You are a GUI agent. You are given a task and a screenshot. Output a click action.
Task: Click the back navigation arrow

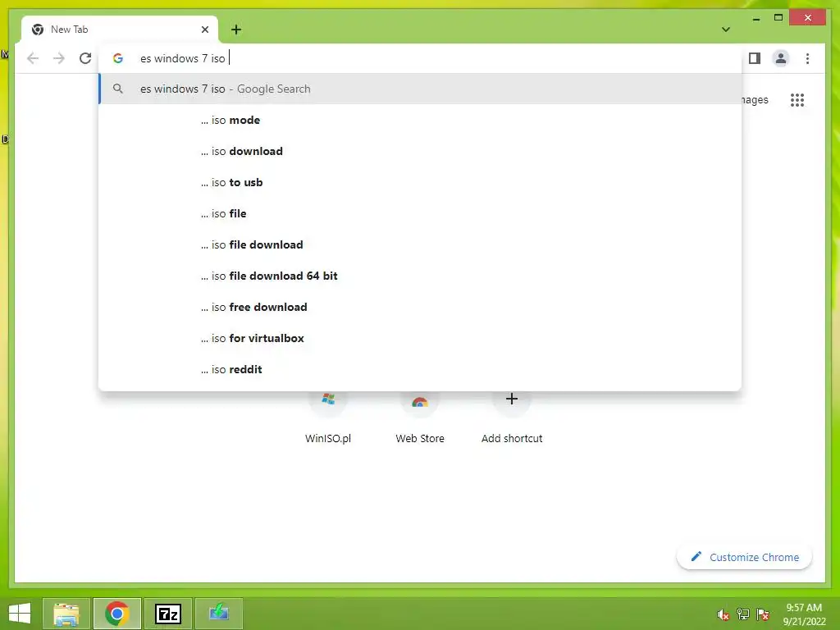tap(33, 58)
